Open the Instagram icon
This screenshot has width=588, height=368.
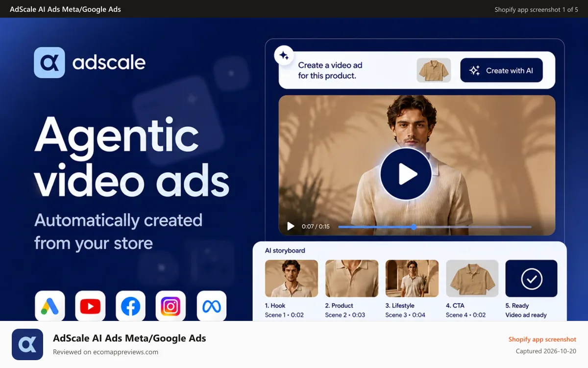[x=171, y=306]
